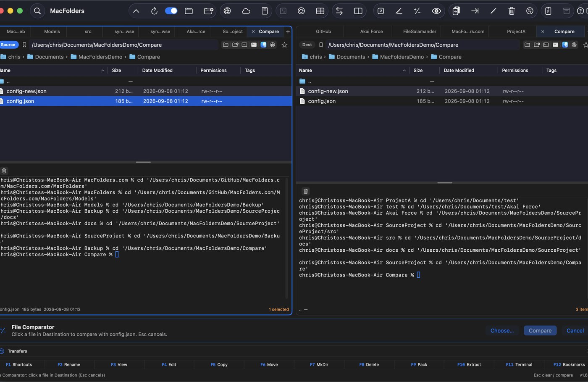Click the Choose... button in File Comparator
The image size is (588, 382).
502,331
